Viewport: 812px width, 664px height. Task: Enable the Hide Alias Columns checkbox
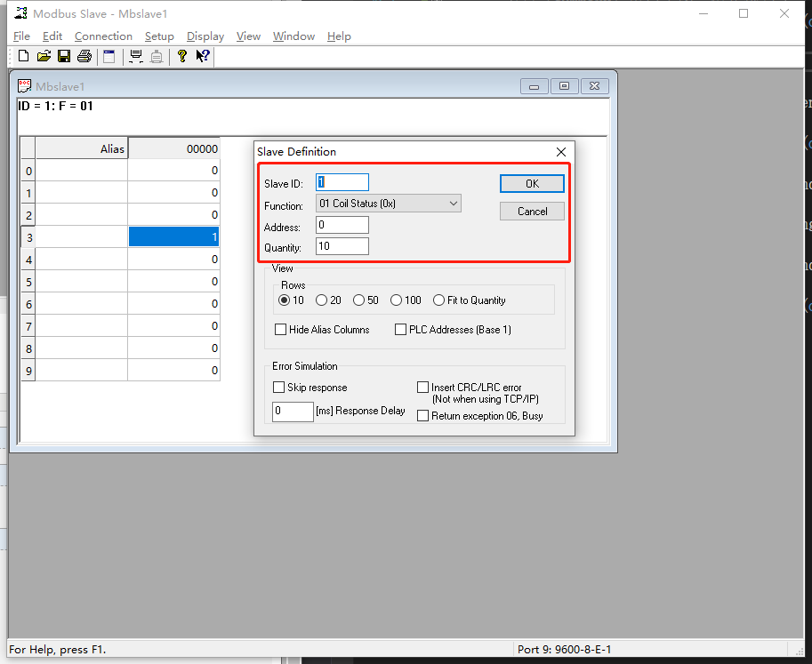(x=281, y=330)
